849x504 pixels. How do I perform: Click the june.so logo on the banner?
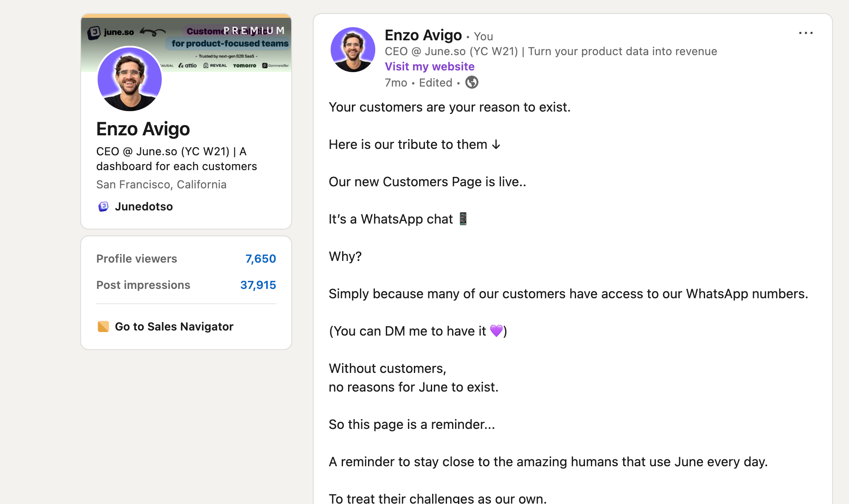coord(111,32)
